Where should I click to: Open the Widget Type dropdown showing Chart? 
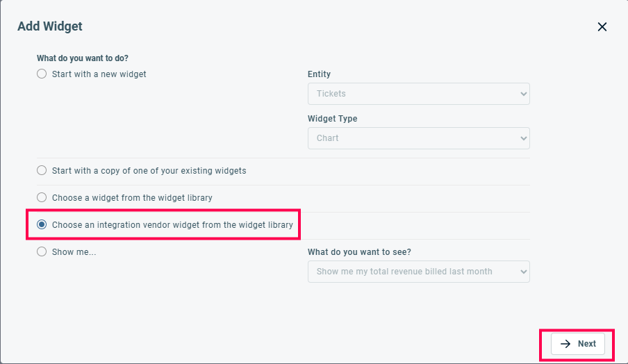click(418, 138)
